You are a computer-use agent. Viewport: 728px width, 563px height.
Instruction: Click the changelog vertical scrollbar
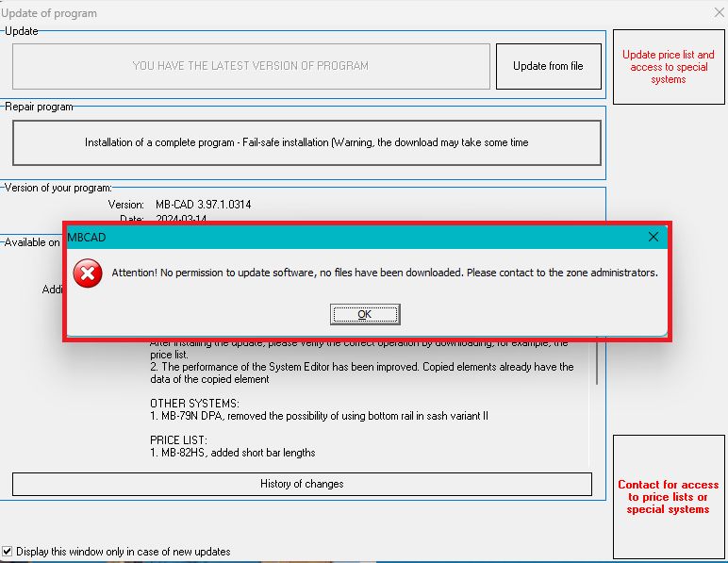click(x=596, y=359)
